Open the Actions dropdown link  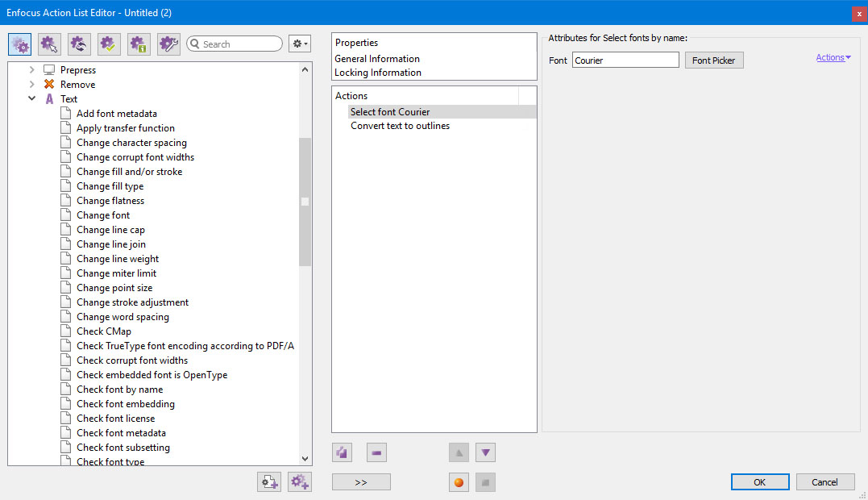[833, 57]
